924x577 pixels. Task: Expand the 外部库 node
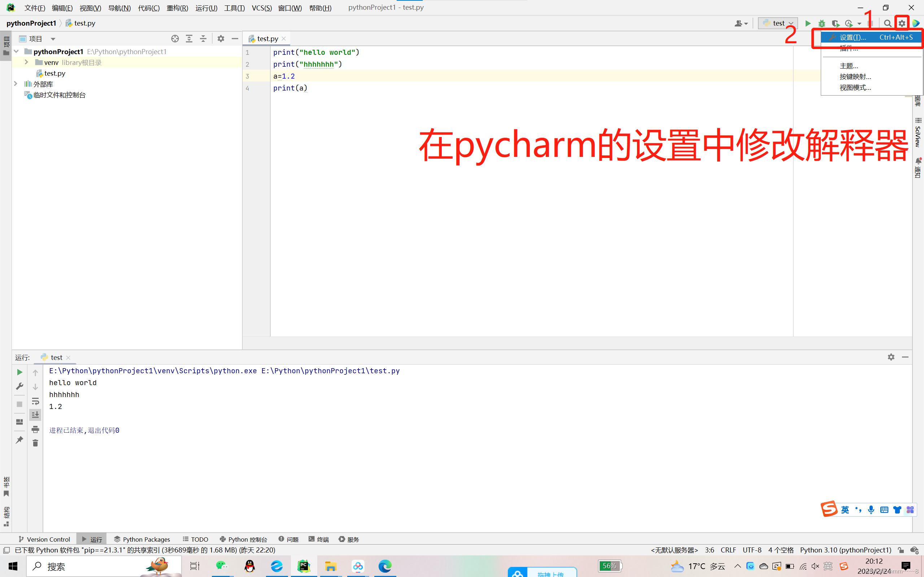[16, 84]
